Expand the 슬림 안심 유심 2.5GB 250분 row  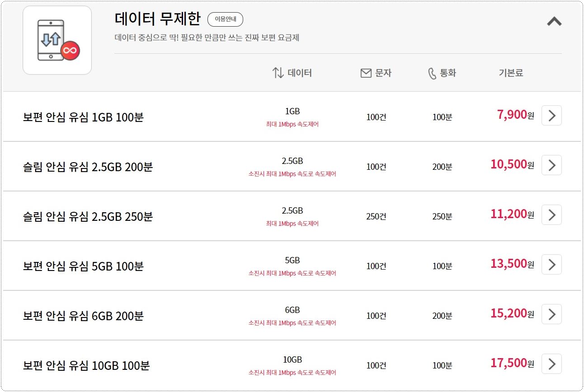click(551, 215)
